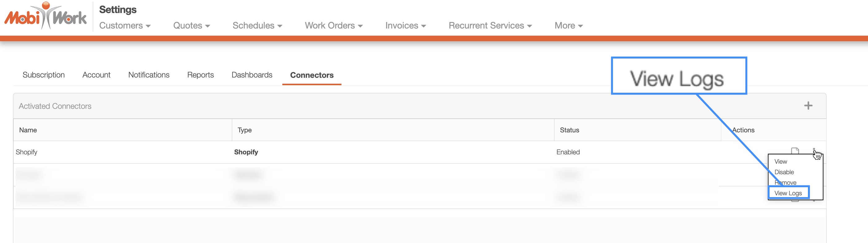Choose View from the actions menu
Screen dimensions: 868x243
pyautogui.click(x=781, y=162)
